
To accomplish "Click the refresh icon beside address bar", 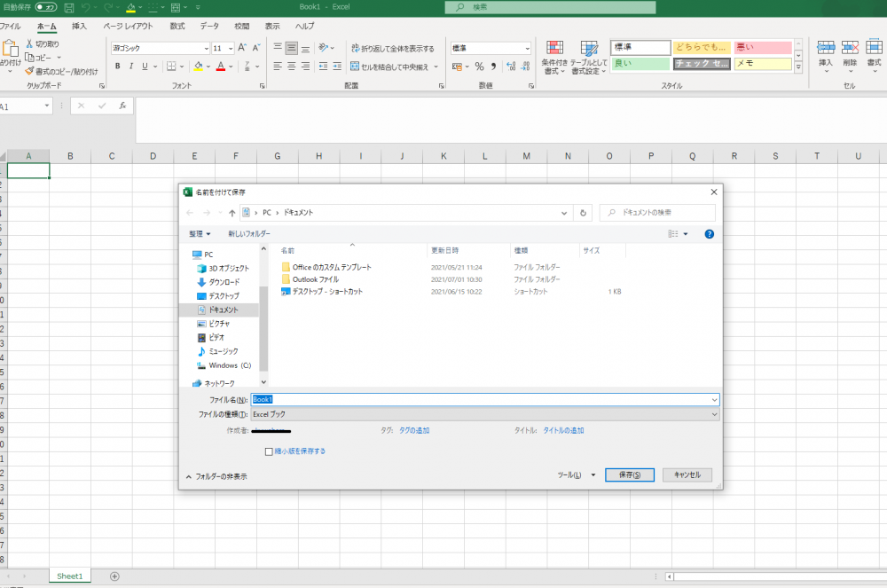I will pyautogui.click(x=583, y=213).
